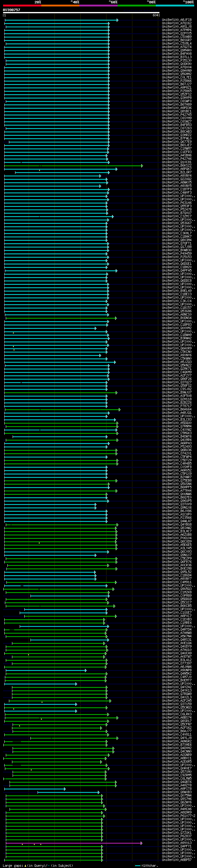Select hit label UniRef100_B3LC83

pos(177,419)
